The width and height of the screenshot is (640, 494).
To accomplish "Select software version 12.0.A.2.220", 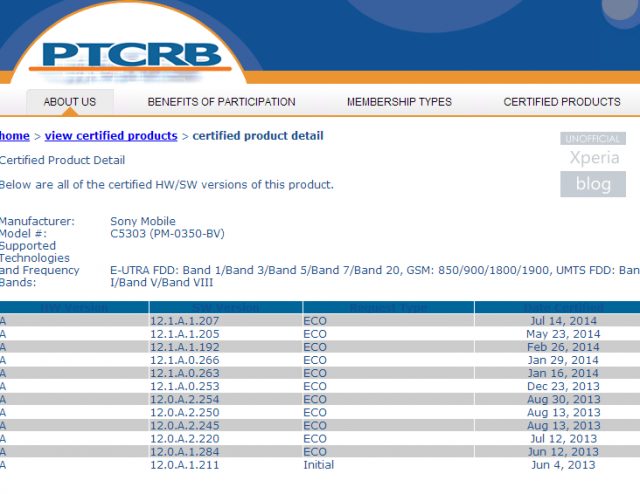I will (184, 438).
